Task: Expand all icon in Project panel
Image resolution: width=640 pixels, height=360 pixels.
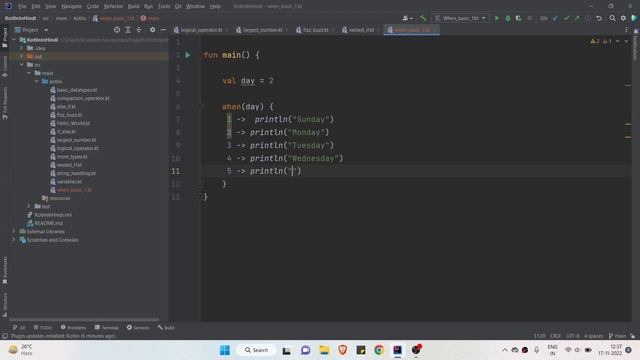Action: click(x=128, y=30)
